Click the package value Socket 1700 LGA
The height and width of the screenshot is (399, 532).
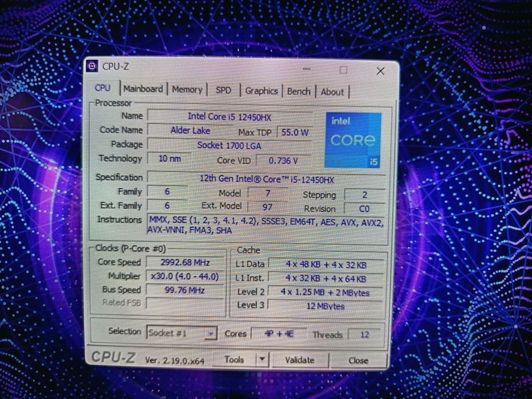click(229, 145)
